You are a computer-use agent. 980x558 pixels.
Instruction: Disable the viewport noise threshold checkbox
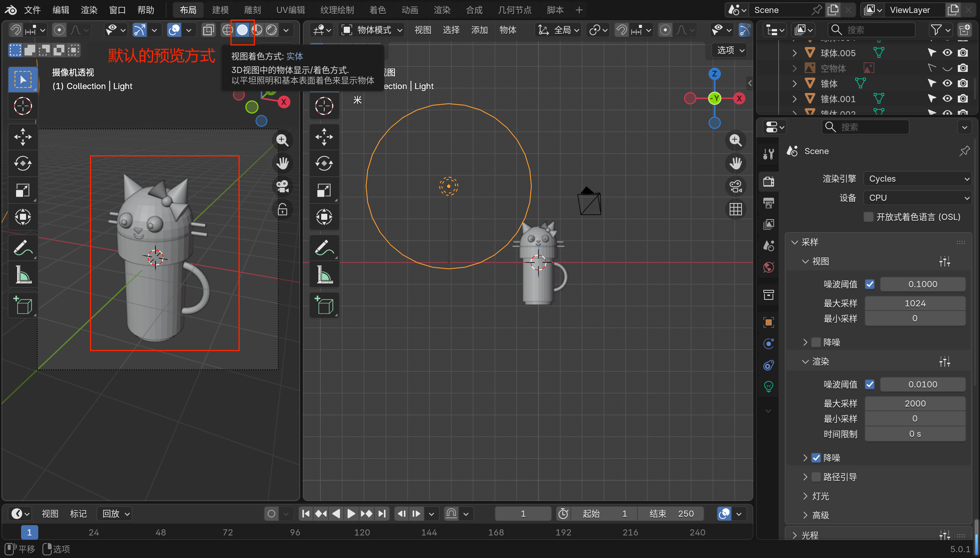870,285
